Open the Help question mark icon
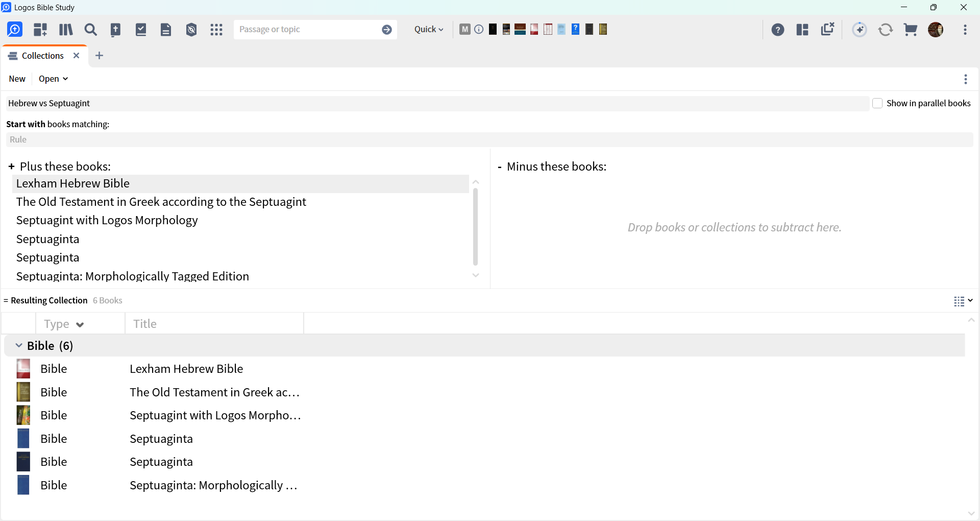The height and width of the screenshot is (521, 980). [778, 30]
